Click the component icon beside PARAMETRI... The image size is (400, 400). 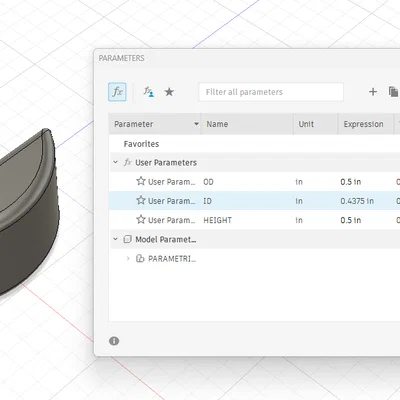(x=140, y=258)
